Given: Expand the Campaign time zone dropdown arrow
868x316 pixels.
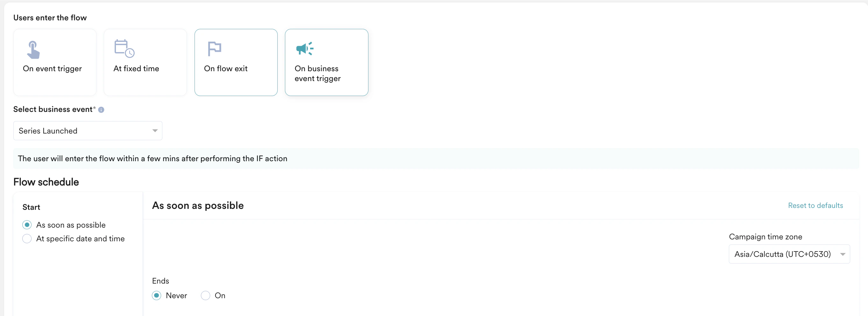Looking at the screenshot, I should pos(843,254).
